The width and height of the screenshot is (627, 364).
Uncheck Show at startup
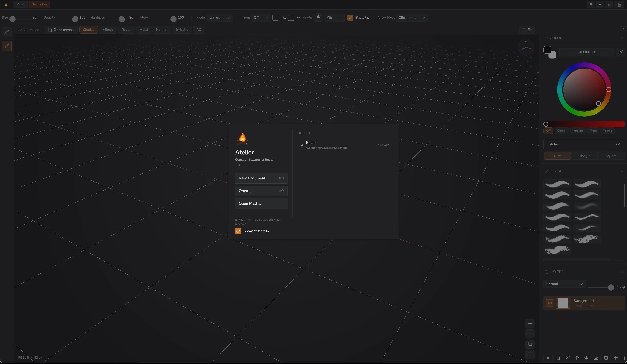click(238, 231)
